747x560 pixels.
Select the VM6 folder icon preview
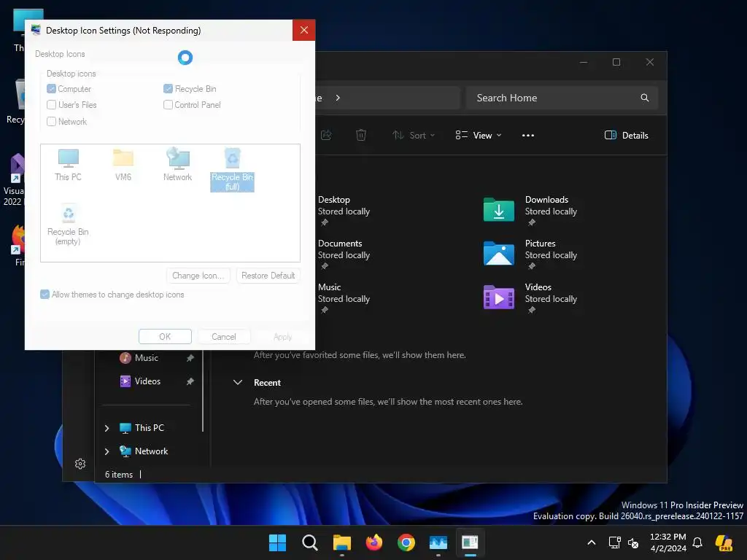pyautogui.click(x=123, y=165)
